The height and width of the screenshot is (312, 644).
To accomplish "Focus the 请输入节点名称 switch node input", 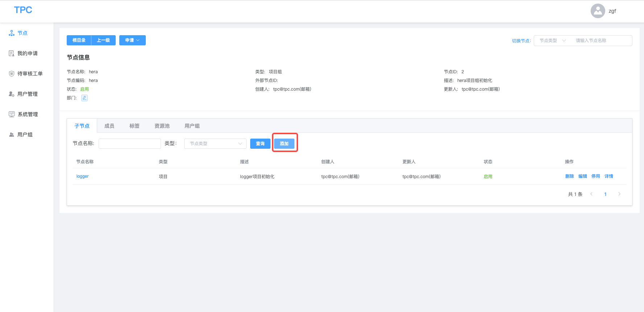I will pyautogui.click(x=601, y=41).
